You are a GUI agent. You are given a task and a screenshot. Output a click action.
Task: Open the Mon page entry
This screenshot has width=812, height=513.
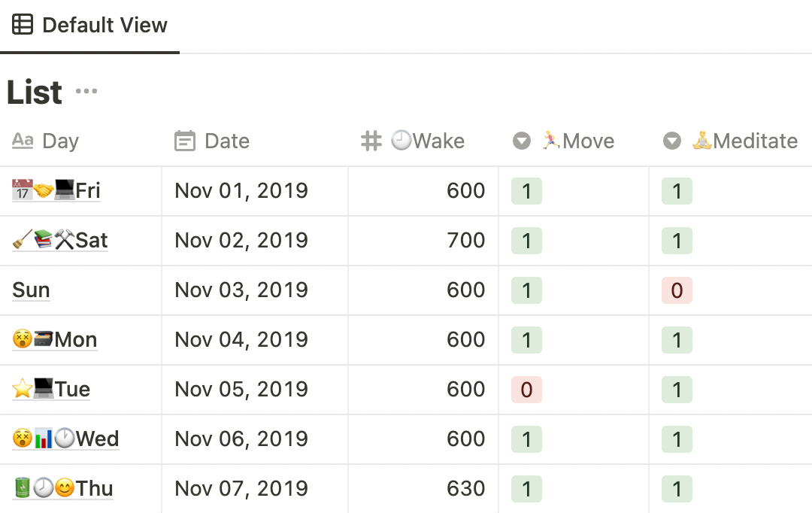55,339
